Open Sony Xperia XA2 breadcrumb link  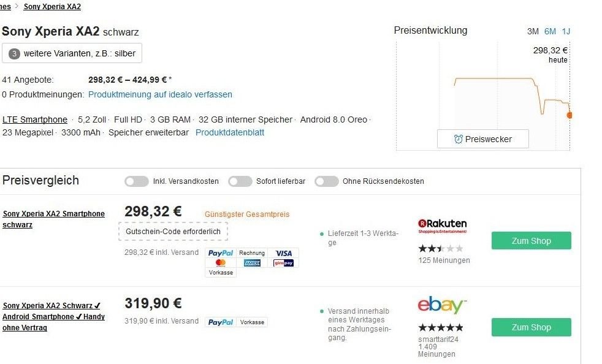click(x=52, y=7)
